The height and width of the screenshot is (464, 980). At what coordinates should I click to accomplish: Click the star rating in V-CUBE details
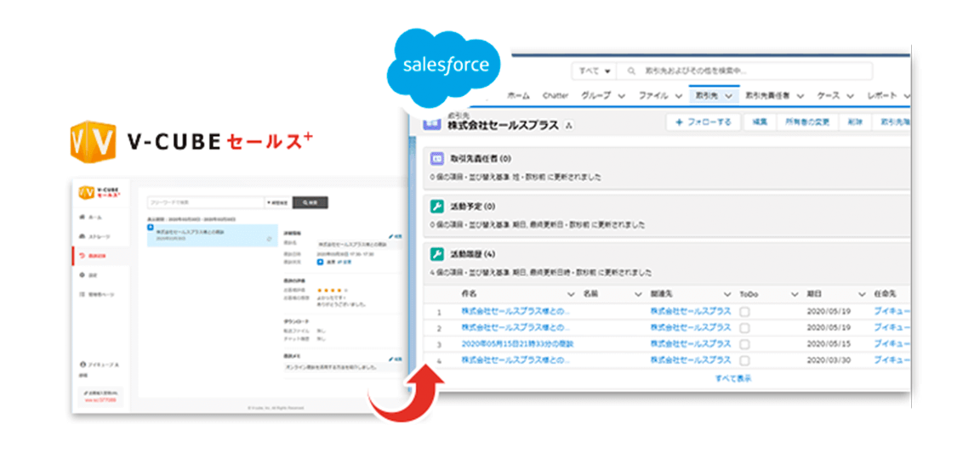pos(332,291)
